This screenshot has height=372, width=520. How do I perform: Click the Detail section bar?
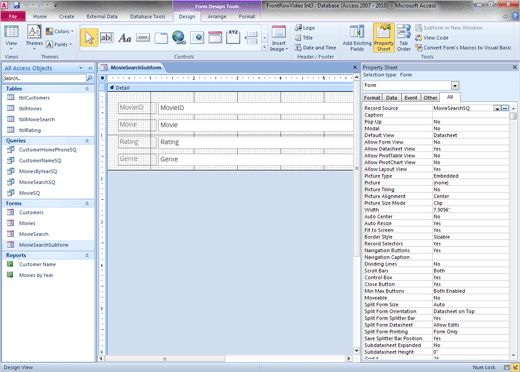[x=230, y=88]
